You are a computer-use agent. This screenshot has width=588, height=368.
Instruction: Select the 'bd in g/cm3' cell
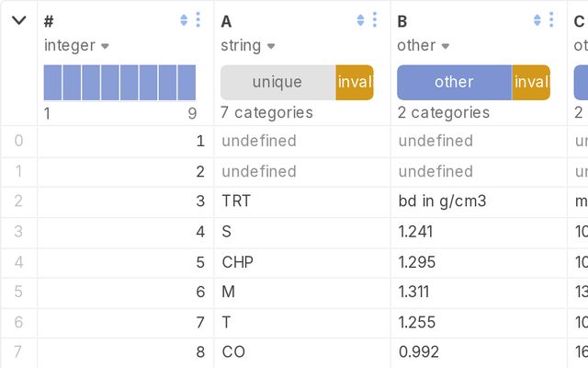(x=478, y=201)
